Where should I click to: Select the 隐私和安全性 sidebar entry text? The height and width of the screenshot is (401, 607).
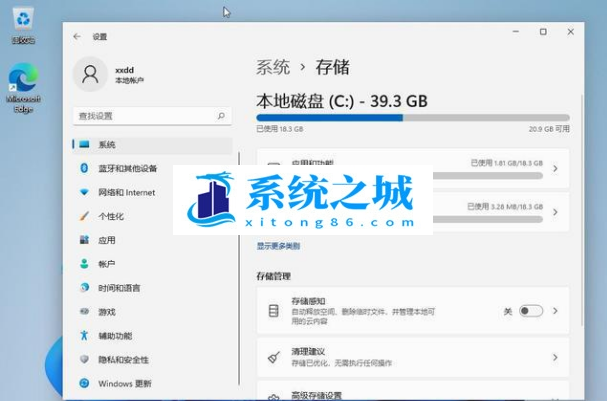point(123,360)
